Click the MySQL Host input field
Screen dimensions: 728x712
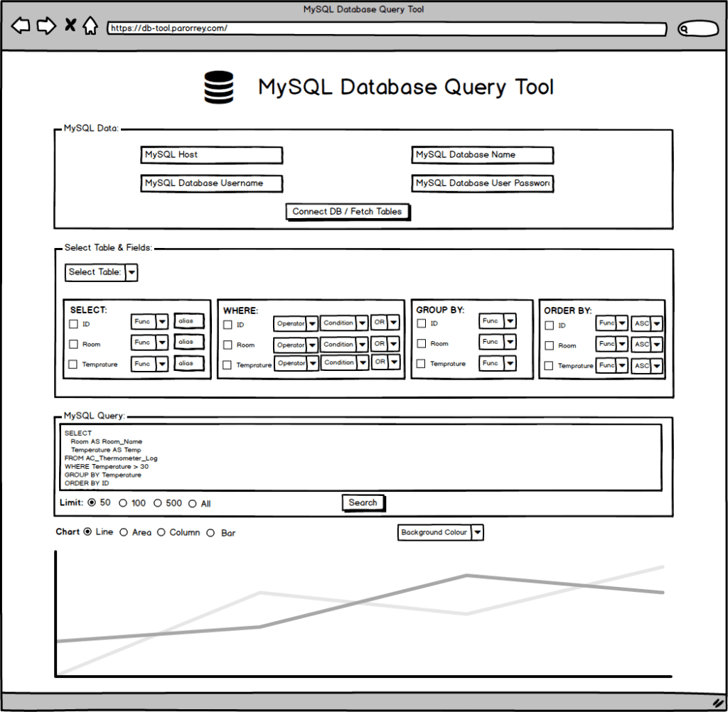212,155
